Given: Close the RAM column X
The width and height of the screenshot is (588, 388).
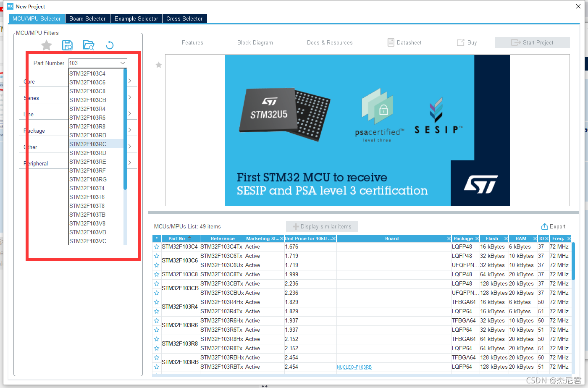Looking at the screenshot, I should pyautogui.click(x=535, y=239).
